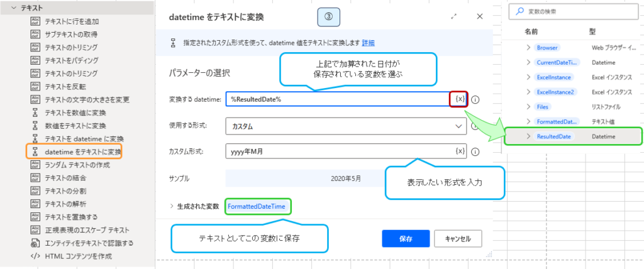Click the 型 column header
Screen dimensions: 644x269
click(x=592, y=31)
